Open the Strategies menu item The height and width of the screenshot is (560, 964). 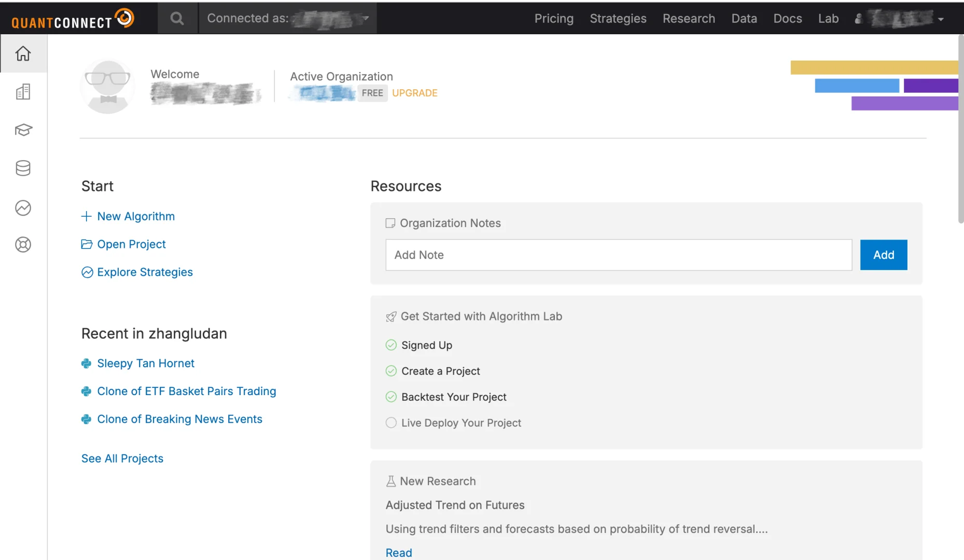(x=618, y=19)
